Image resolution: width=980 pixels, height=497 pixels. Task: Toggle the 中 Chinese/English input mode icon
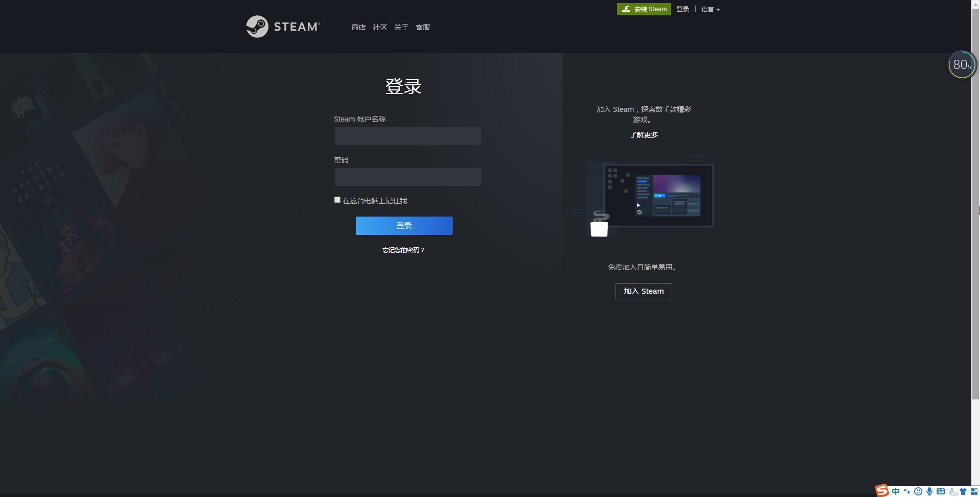point(896,491)
